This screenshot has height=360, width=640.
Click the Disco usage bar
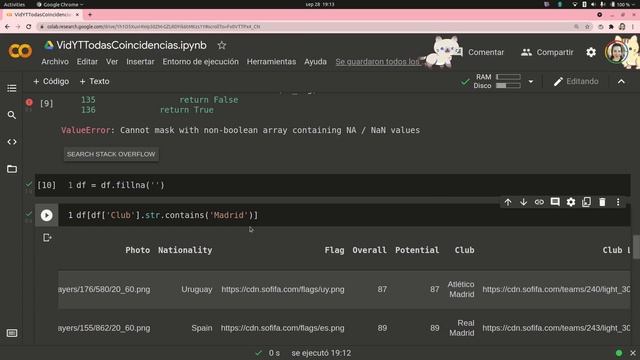[508, 86]
